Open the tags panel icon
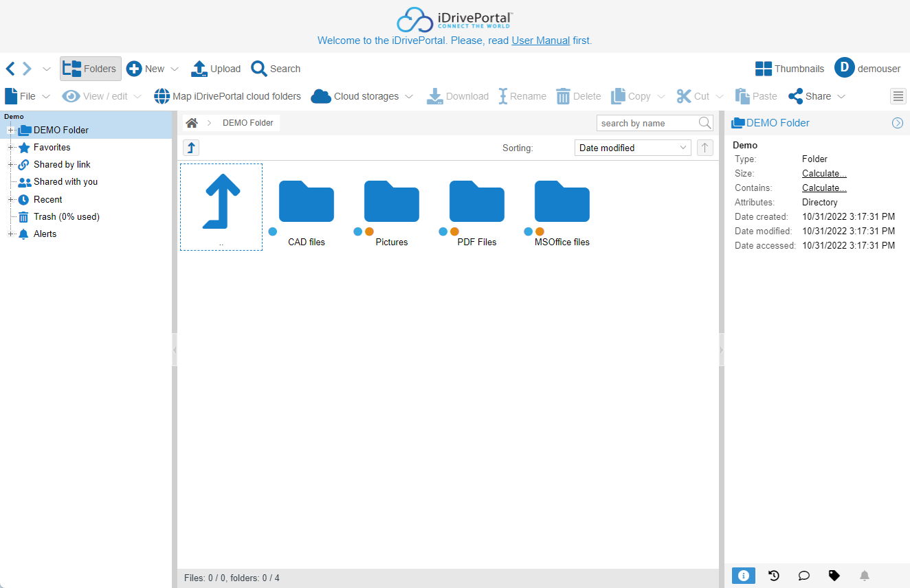 [834, 576]
